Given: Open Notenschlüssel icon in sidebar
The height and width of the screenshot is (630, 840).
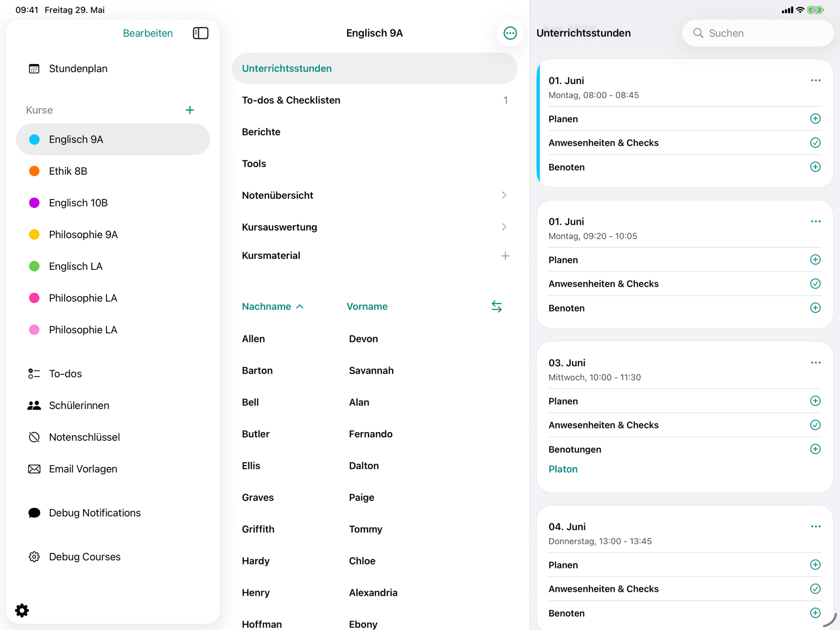Looking at the screenshot, I should click(34, 437).
